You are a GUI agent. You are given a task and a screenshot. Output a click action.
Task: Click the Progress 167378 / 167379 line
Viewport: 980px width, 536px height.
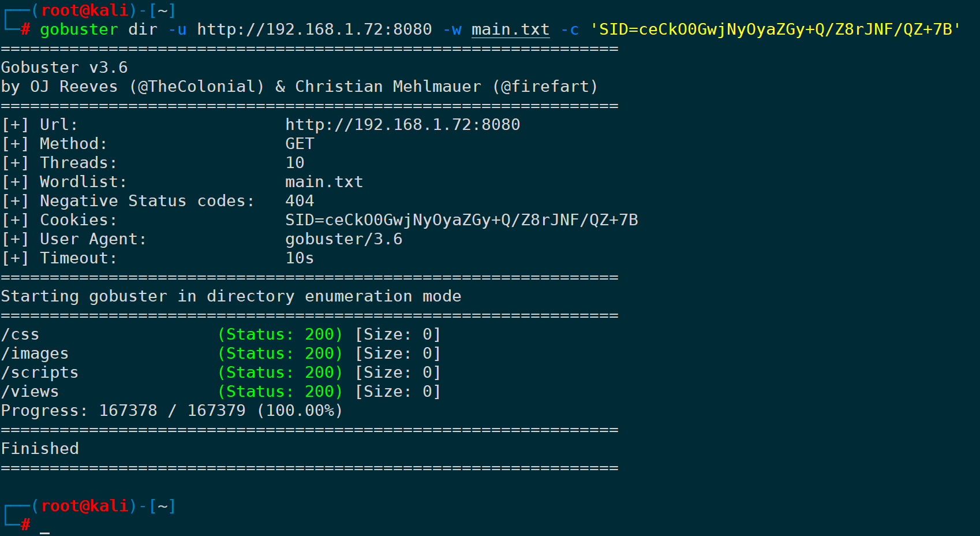(x=172, y=411)
